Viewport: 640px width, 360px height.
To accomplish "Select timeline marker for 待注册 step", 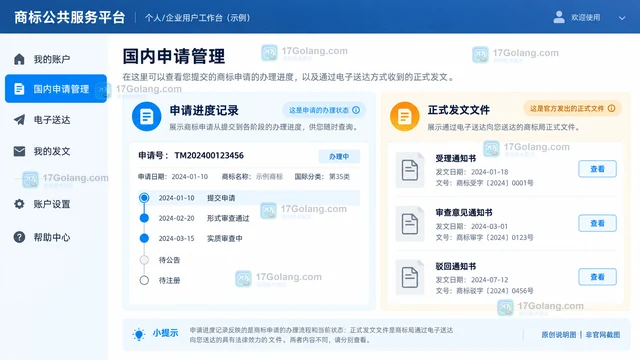I will (144, 280).
